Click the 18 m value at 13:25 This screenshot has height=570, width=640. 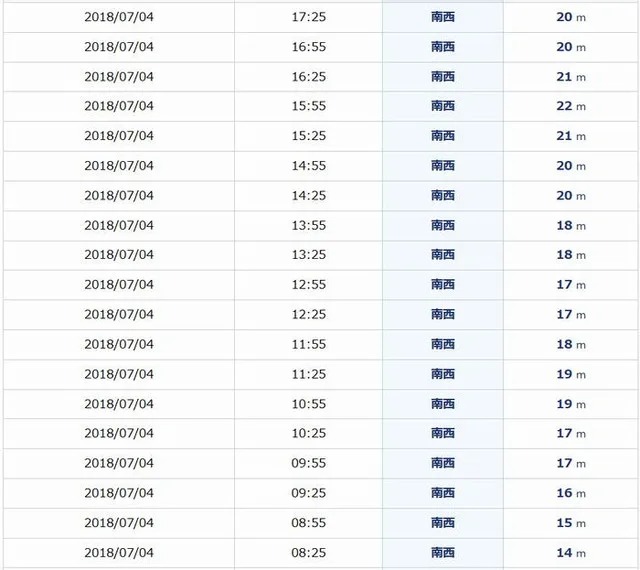pos(571,255)
